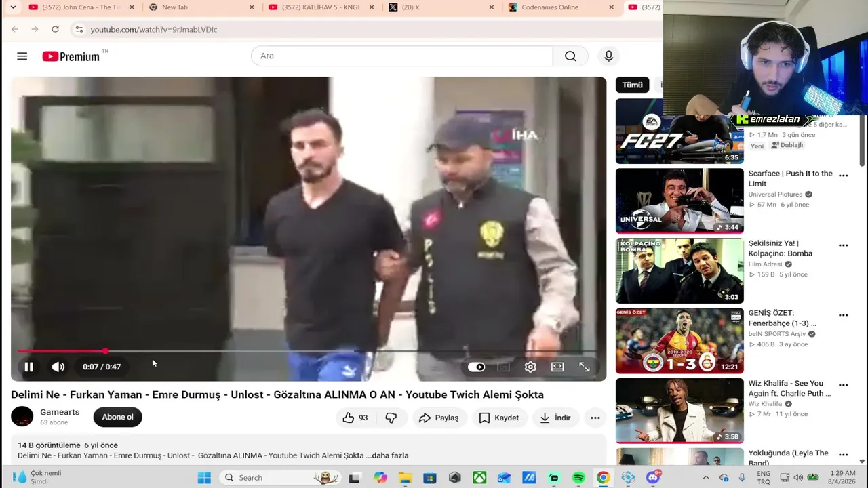Click the address bar URL
This screenshot has height=488, width=868.
(x=154, y=30)
